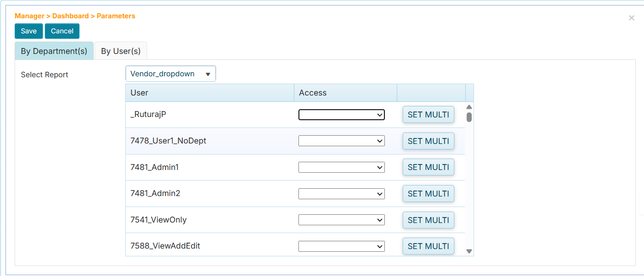Click the Save button
The width and height of the screenshot is (644, 276).
[x=28, y=31]
